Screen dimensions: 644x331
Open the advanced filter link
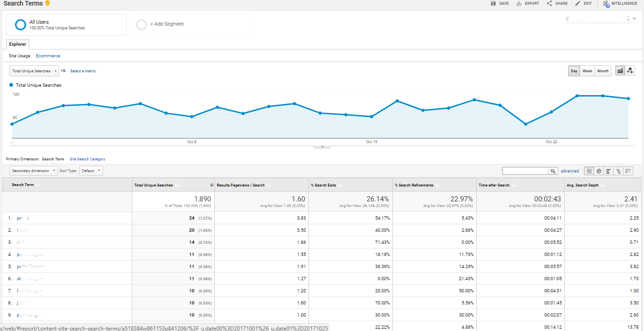pyautogui.click(x=570, y=171)
